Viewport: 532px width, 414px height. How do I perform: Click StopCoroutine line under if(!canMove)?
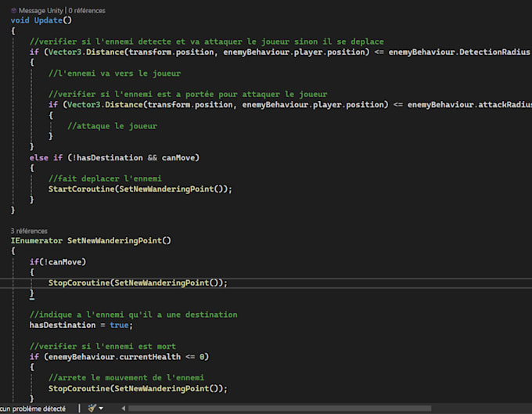[x=138, y=283]
